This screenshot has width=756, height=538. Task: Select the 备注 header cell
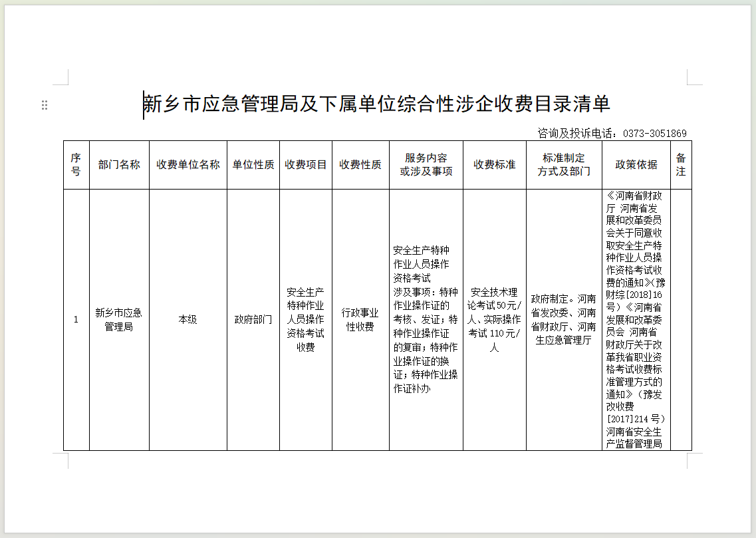681,164
